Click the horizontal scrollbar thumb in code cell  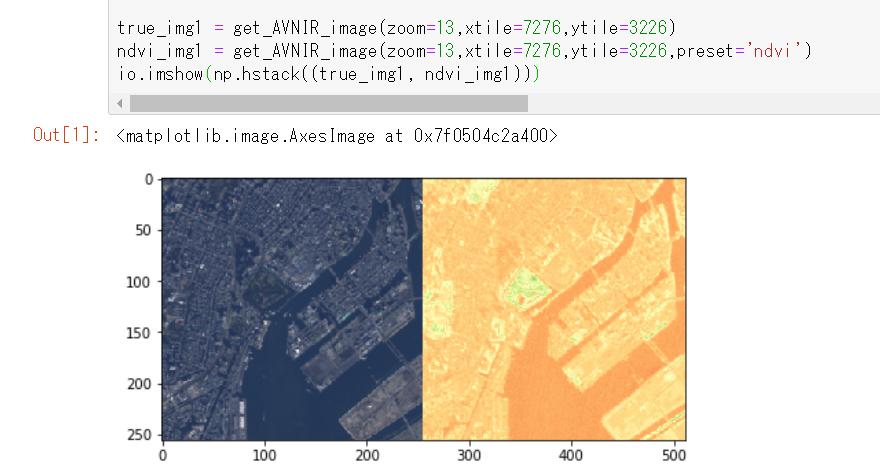tap(329, 103)
